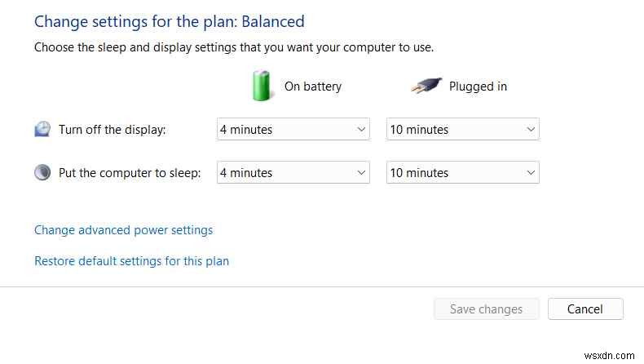Click the "Change settings for the plan: Balanced" heading
Image resolution: width=644 pixels, height=364 pixels.
coord(170,21)
